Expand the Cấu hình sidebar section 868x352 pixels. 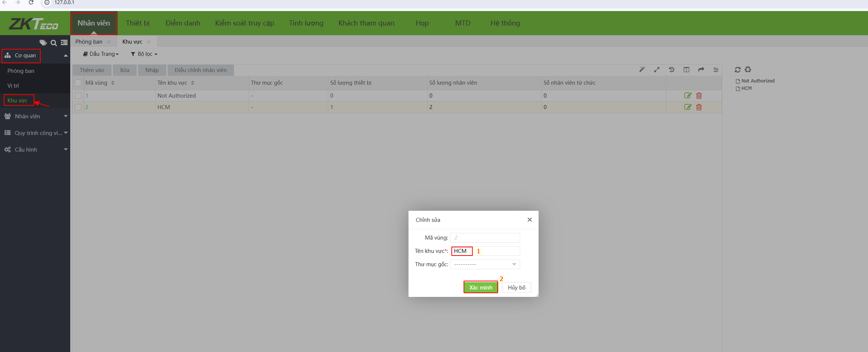(35, 149)
